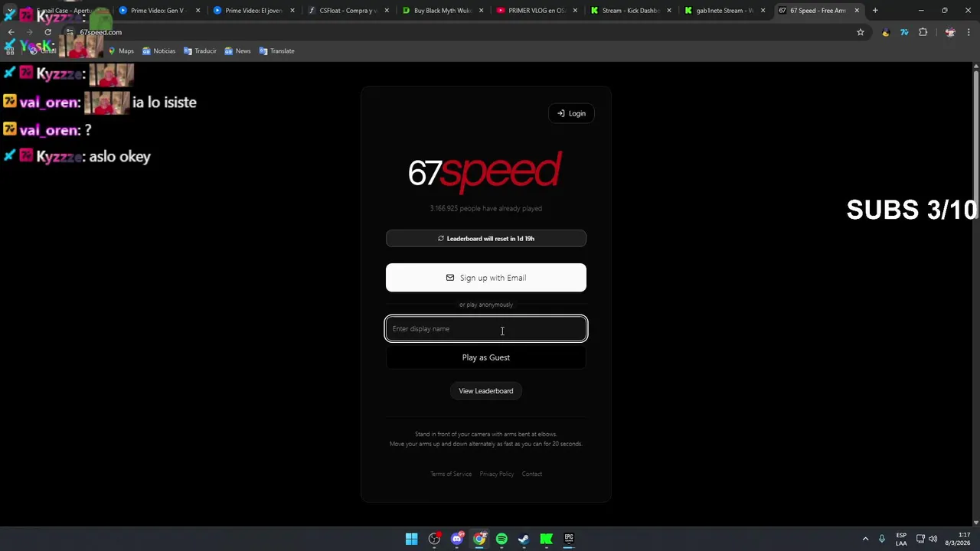The height and width of the screenshot is (551, 980).
Task: Click Sign up with Email
Action: click(486, 278)
